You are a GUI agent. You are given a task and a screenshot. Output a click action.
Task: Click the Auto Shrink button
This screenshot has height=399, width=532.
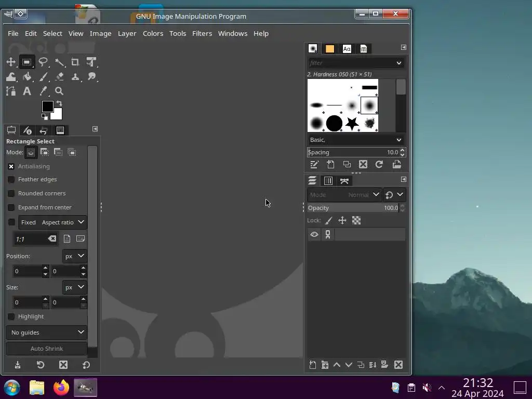point(46,349)
